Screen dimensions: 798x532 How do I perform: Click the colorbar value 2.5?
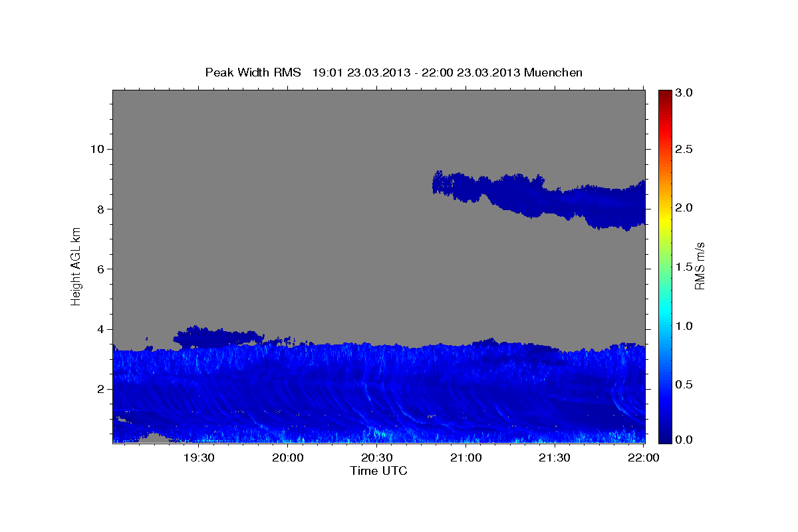pos(684,149)
